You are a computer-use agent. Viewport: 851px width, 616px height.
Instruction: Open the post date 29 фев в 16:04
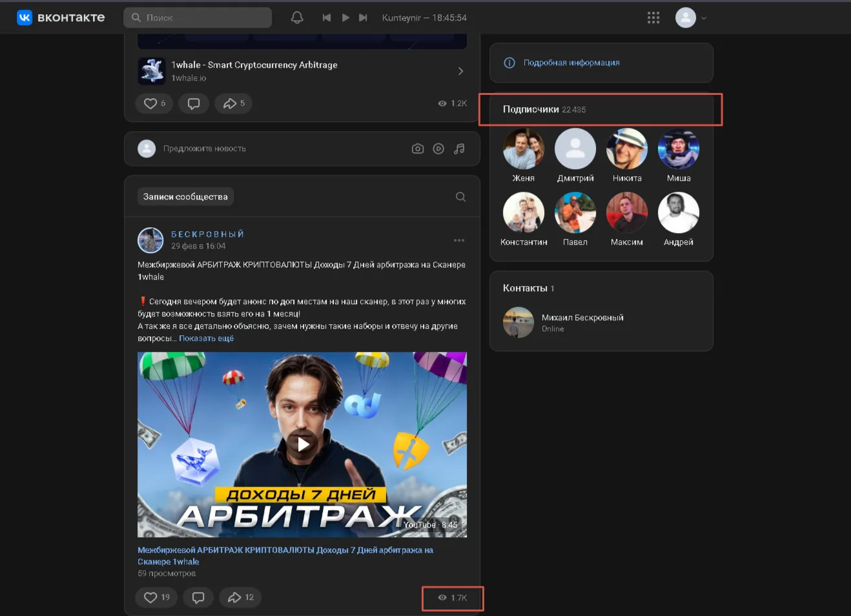[198, 246]
